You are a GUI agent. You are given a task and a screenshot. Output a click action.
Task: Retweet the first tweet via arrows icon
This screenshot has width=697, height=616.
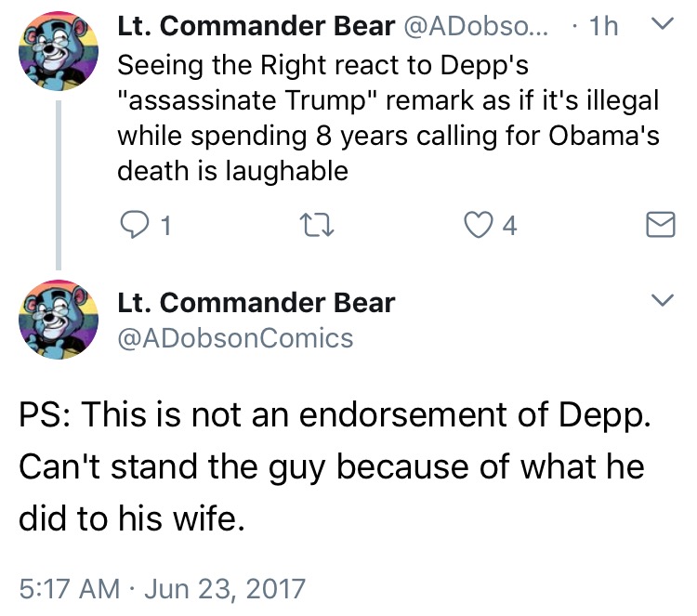(317, 225)
